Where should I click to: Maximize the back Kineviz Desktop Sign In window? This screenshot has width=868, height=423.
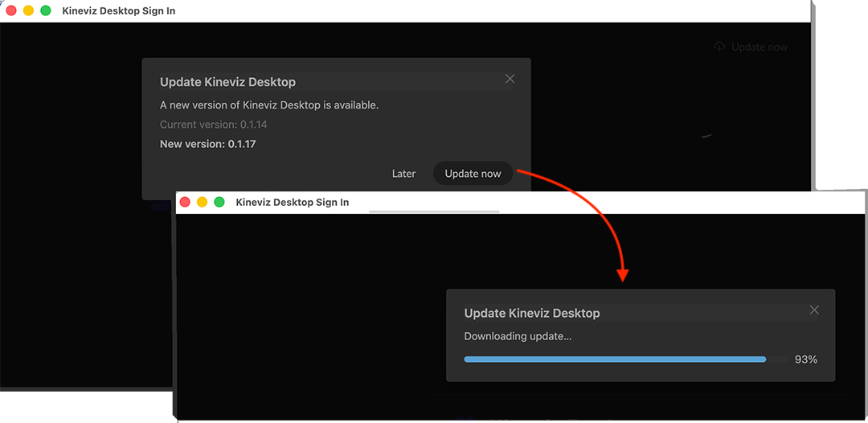46,10
